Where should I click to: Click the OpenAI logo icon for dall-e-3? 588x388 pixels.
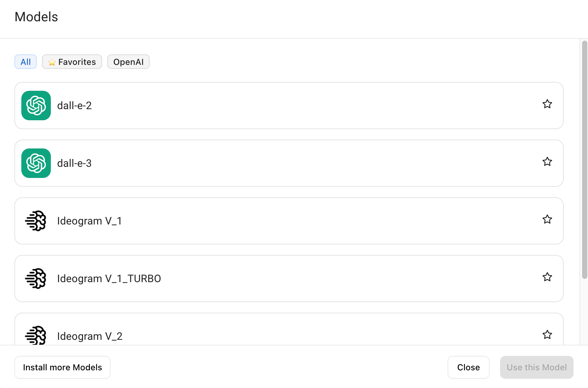click(x=36, y=163)
